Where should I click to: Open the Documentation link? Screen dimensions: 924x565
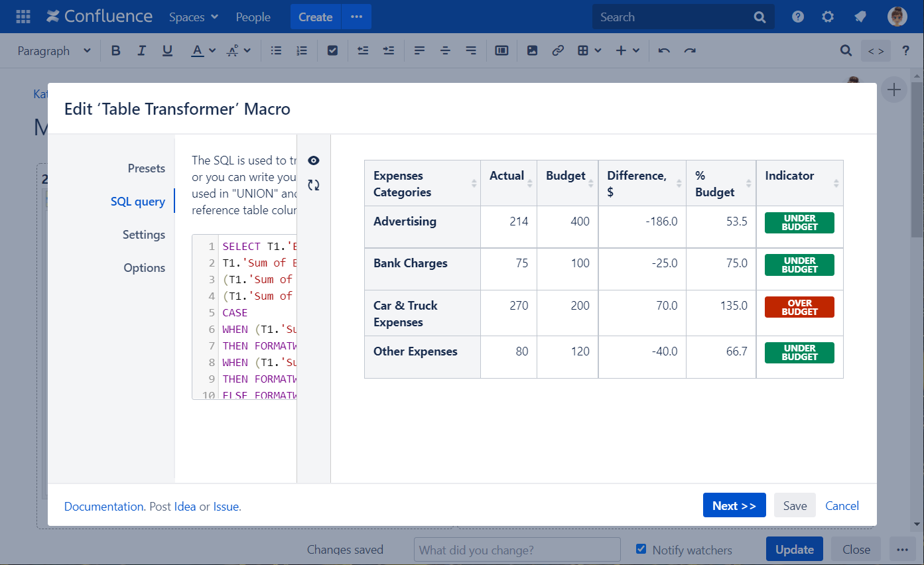104,507
